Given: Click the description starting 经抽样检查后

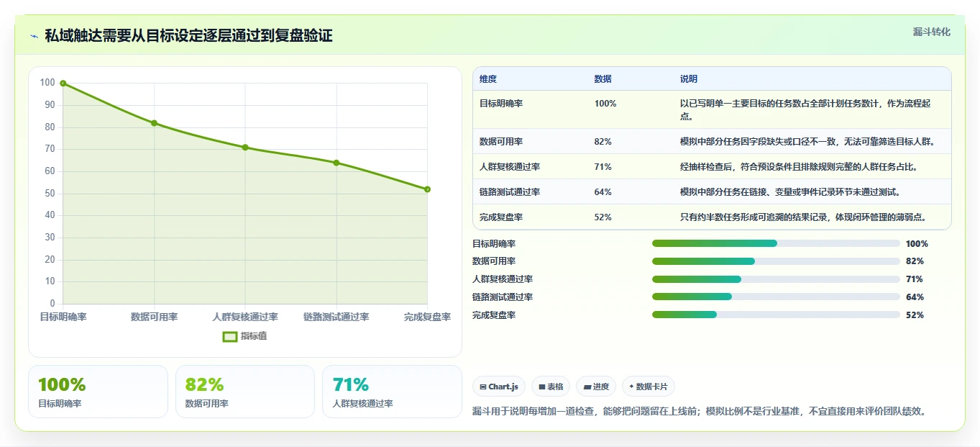Looking at the screenshot, I should coord(799,167).
